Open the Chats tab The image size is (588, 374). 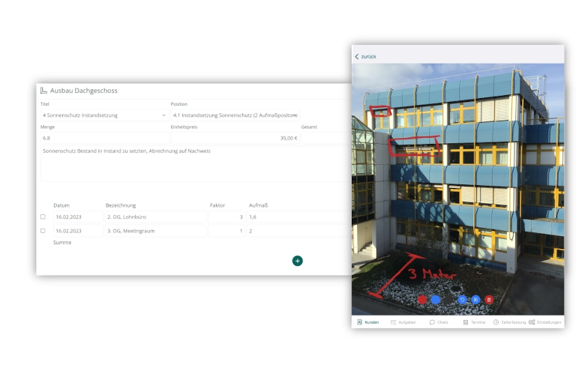tap(439, 322)
